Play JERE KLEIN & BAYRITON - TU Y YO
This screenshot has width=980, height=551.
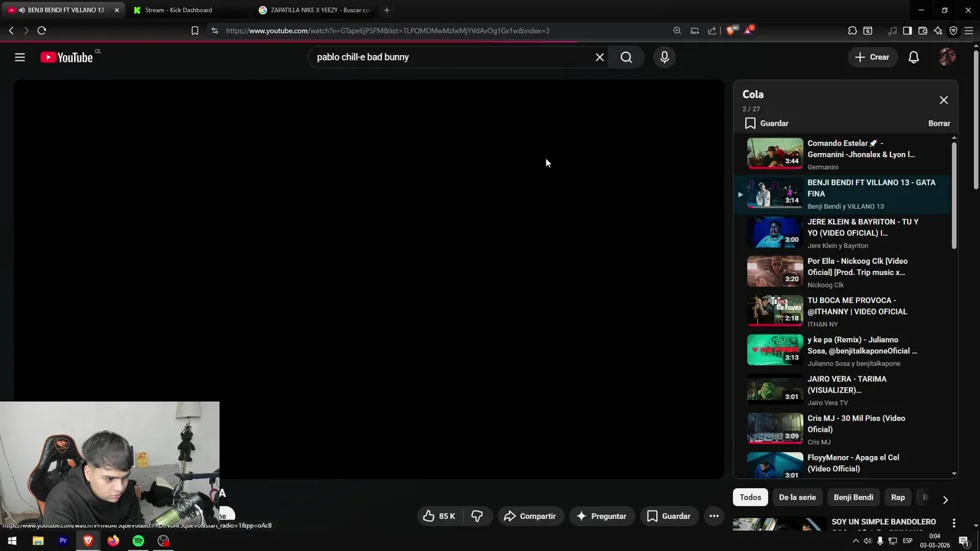pos(842,233)
